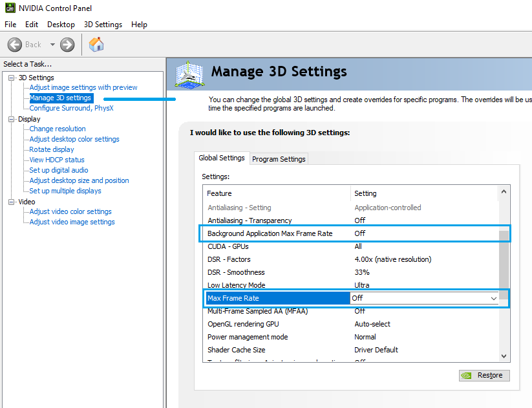Click the settings list scroll down arrow
The image size is (532, 408).
[504, 355]
